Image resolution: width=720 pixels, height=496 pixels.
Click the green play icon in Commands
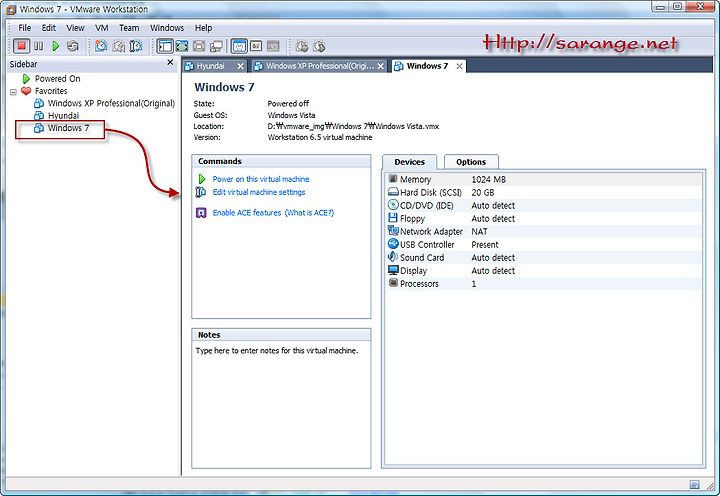click(202, 179)
